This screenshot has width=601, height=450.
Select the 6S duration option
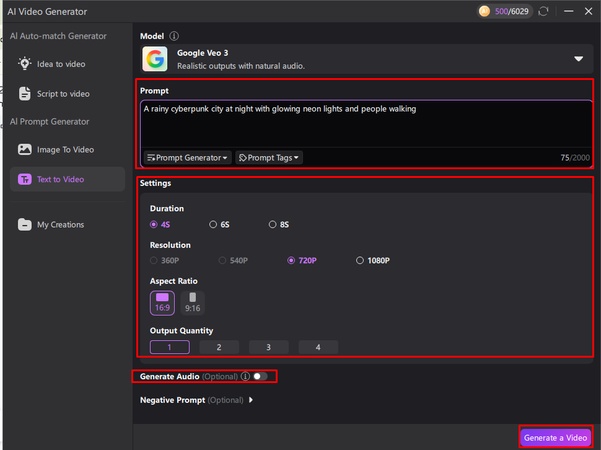click(219, 225)
